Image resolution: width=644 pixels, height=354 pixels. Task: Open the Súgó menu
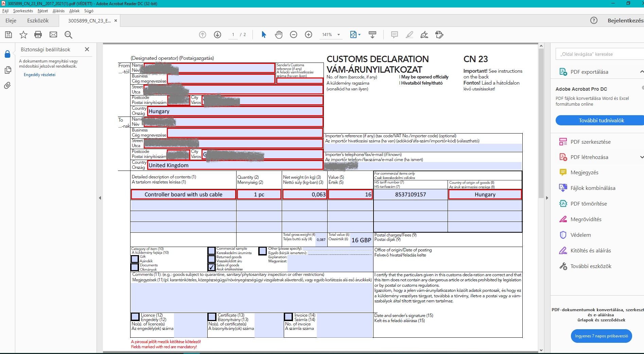(89, 11)
